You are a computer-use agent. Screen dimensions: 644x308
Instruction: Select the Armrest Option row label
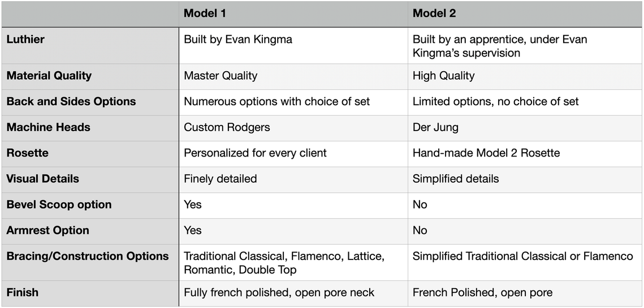[47, 231]
